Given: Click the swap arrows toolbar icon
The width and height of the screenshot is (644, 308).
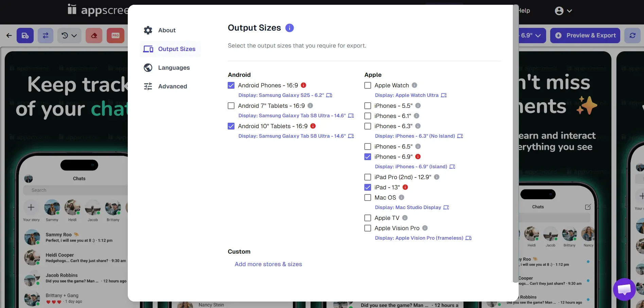Looking at the screenshot, I should tap(46, 35).
